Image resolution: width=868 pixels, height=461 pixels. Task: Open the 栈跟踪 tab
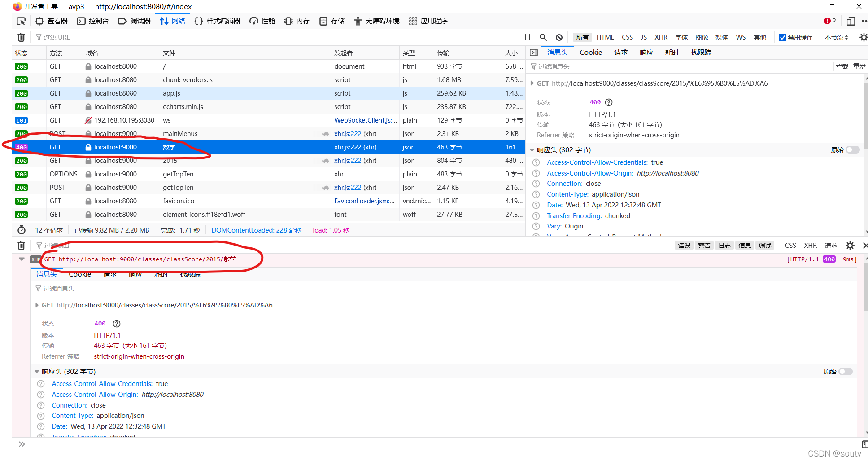tap(701, 52)
